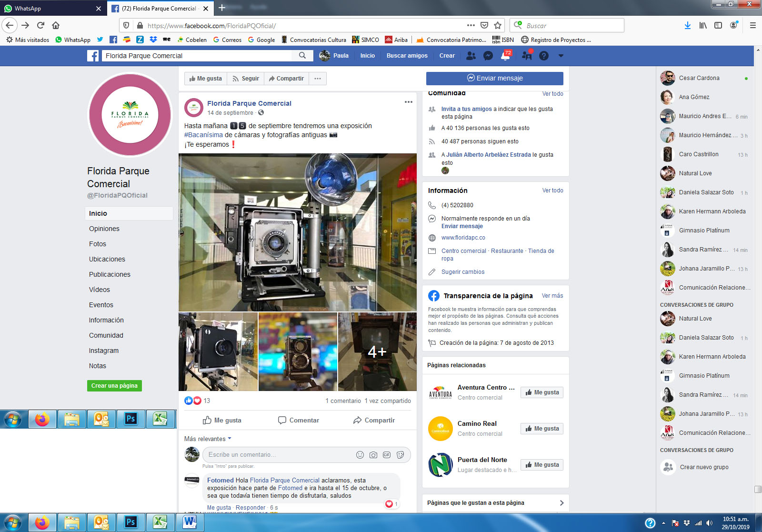Click the search magnifier in Facebook bar
Image resolution: width=762 pixels, height=532 pixels.
pos(302,56)
